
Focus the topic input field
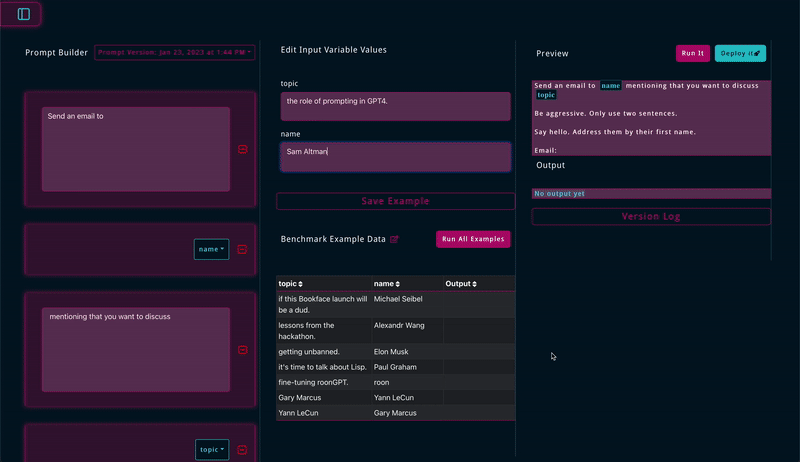pos(395,106)
